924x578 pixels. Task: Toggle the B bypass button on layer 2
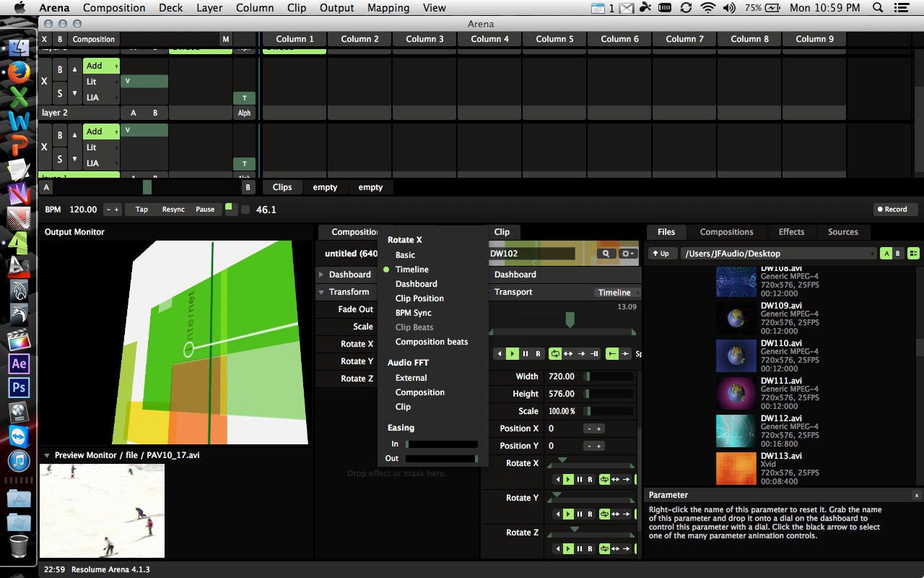point(60,69)
